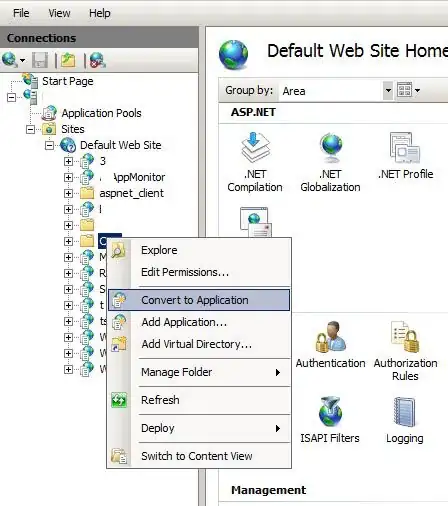Open the Group by Area dropdown

pos(388,91)
